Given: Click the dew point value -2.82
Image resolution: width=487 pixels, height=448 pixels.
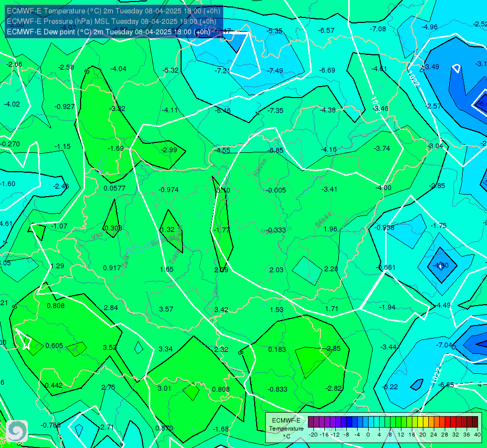Looking at the screenshot, I should (x=334, y=388).
